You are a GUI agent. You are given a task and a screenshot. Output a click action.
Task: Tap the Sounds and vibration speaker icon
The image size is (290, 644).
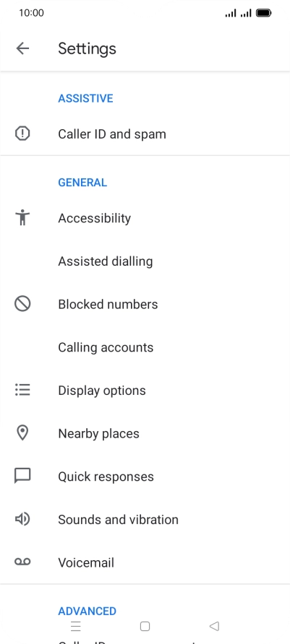click(22, 520)
